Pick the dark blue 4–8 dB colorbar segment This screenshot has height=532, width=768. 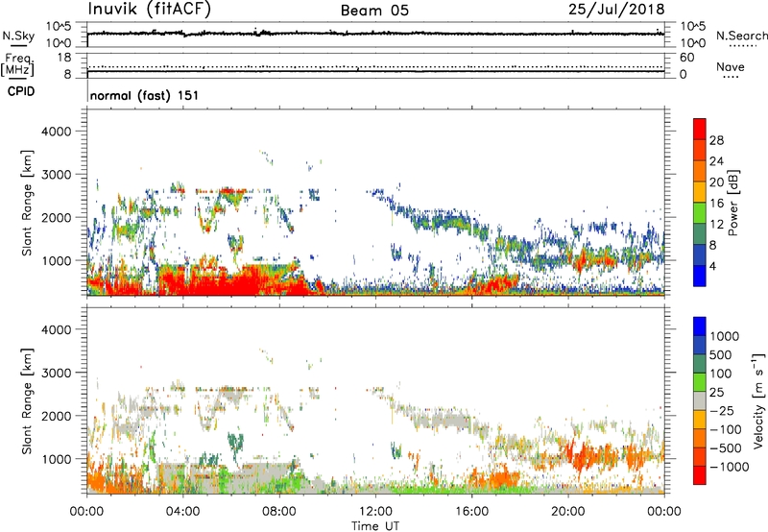coord(700,254)
